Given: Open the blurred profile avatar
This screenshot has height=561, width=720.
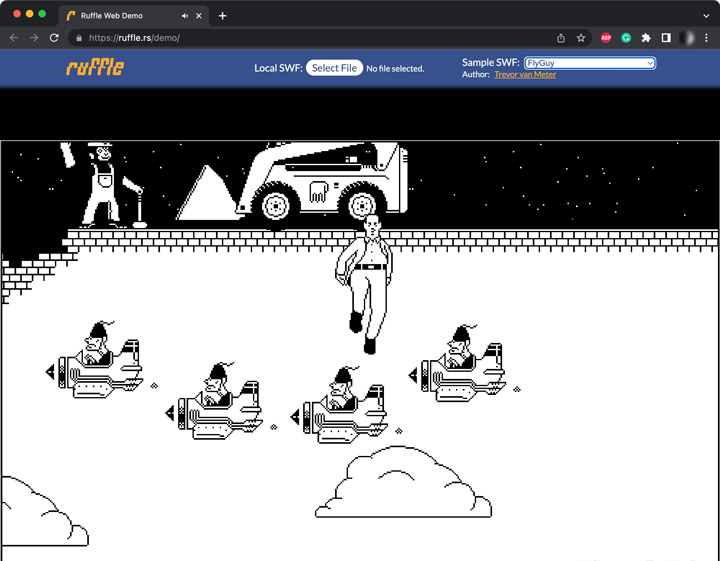Looking at the screenshot, I should pos(686,38).
